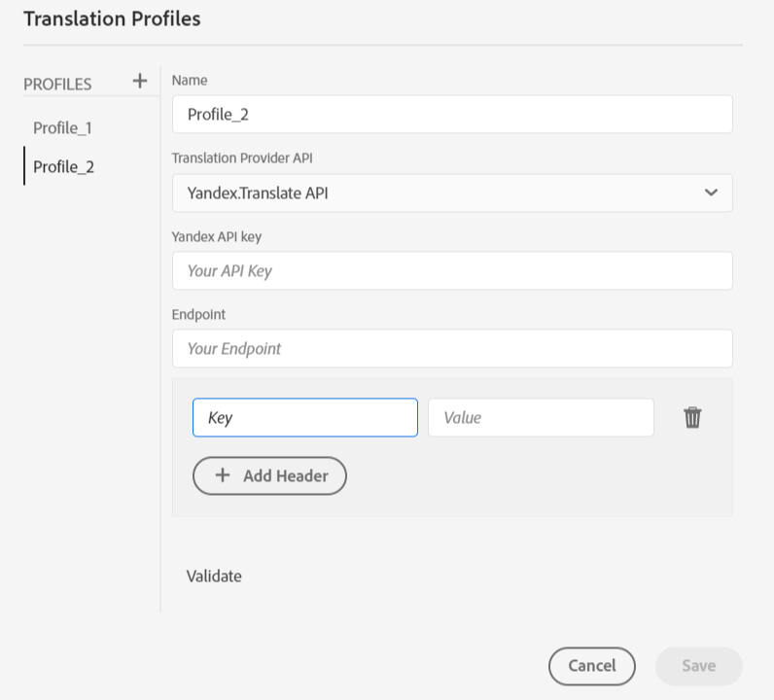The height and width of the screenshot is (700, 774).
Task: Click the Endpoint field label
Action: tap(198, 314)
